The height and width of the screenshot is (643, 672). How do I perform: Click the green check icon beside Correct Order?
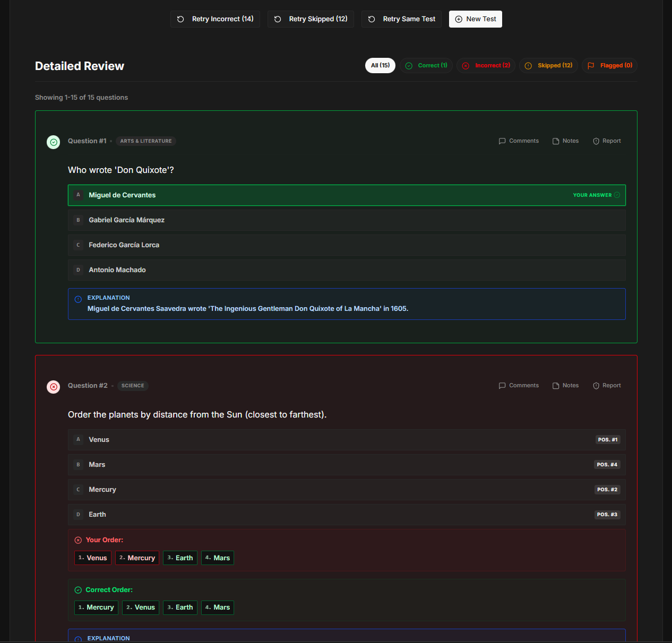click(x=78, y=590)
